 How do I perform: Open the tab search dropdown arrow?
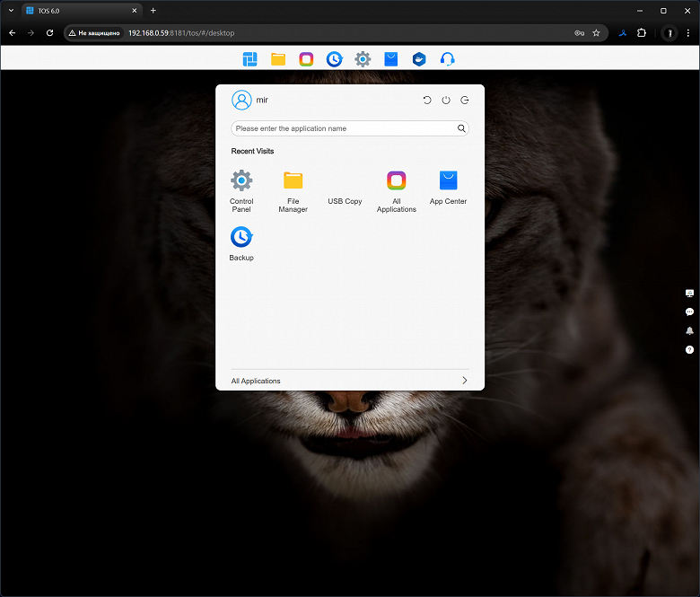[x=11, y=11]
